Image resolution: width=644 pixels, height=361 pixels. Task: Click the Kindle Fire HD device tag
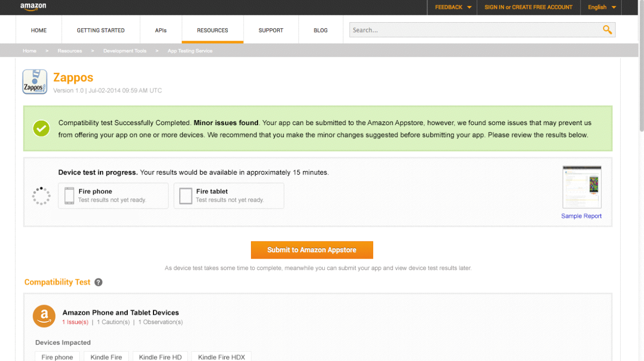tap(160, 357)
